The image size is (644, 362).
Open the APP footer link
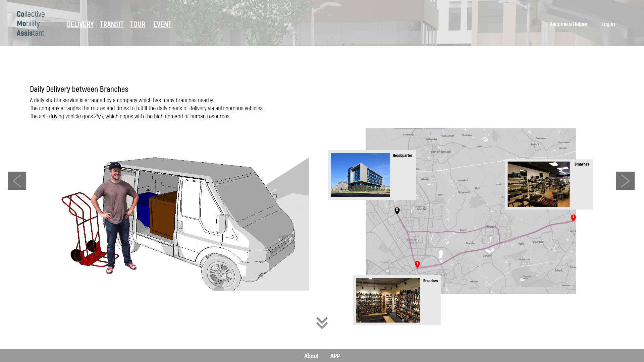click(335, 356)
